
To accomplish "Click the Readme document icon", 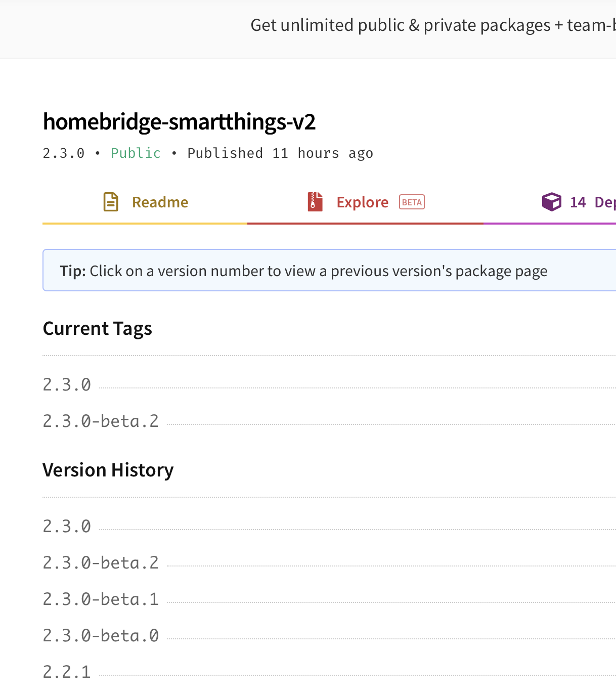I will [110, 201].
